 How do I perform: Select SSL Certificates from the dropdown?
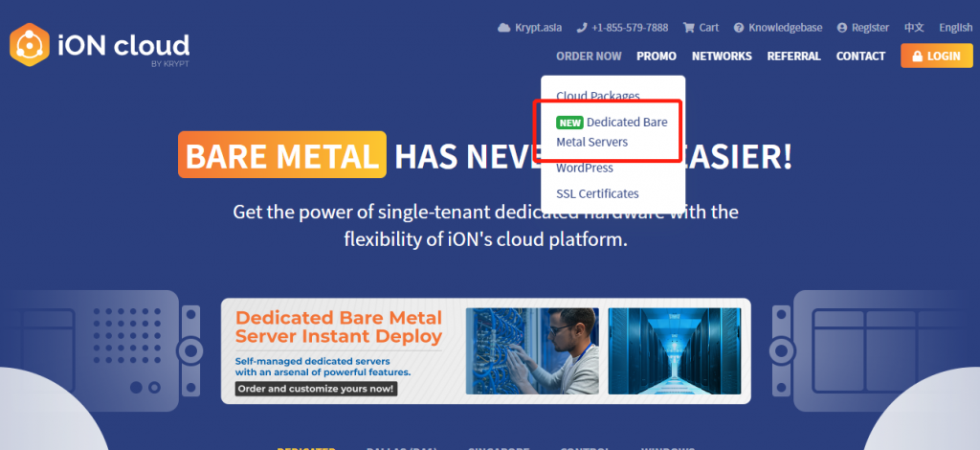tap(597, 193)
